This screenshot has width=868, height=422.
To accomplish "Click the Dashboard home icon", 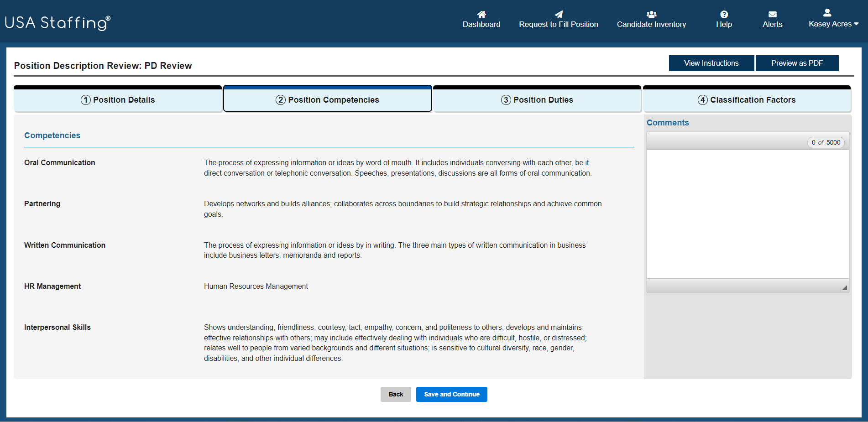I will point(481,14).
